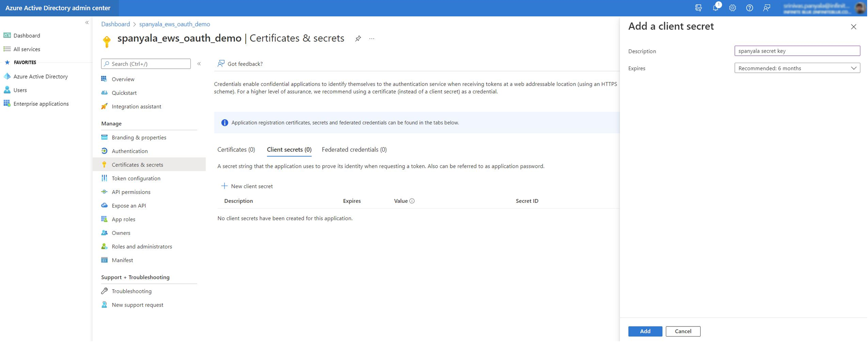Screen dimensions: 868x346
Task: Click the Value info icon in table header
Action: [412, 201]
